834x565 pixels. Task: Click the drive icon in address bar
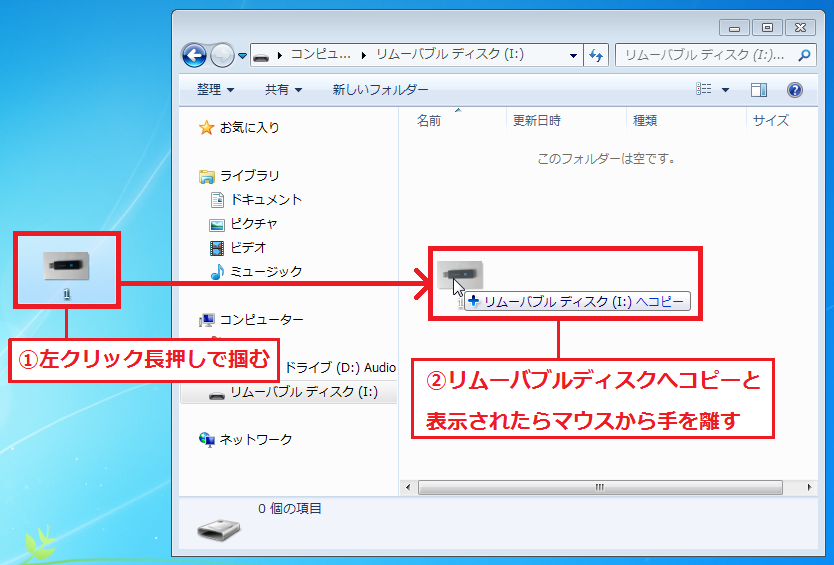pyautogui.click(x=261, y=55)
